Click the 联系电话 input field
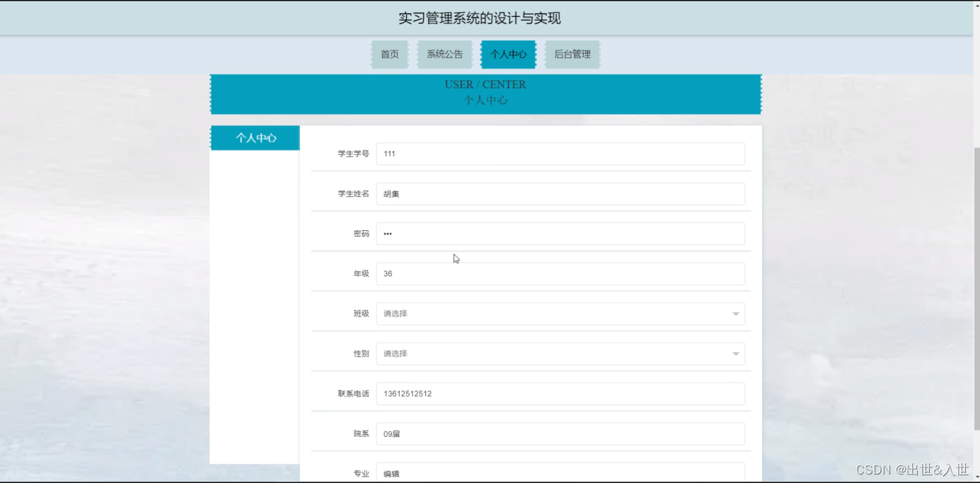 (x=560, y=394)
